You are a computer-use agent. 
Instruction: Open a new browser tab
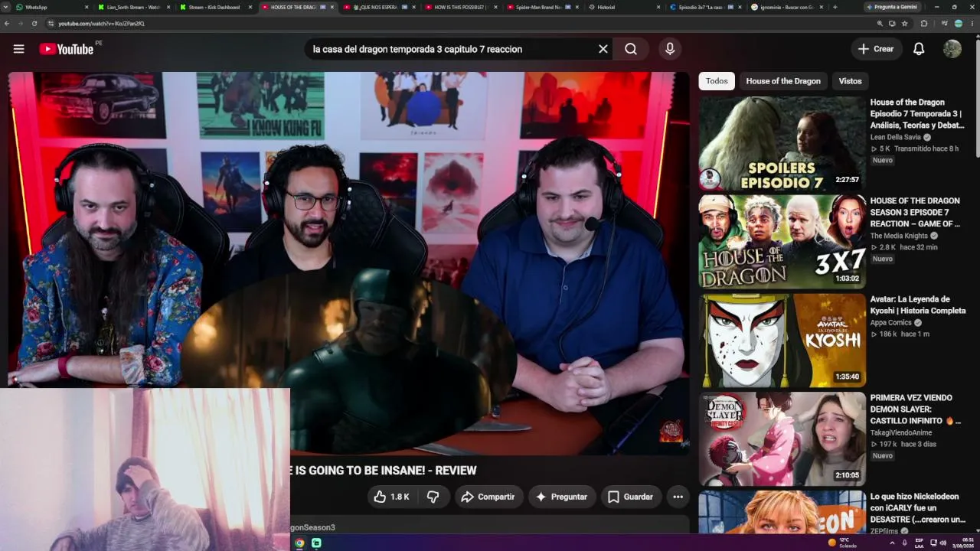(835, 7)
